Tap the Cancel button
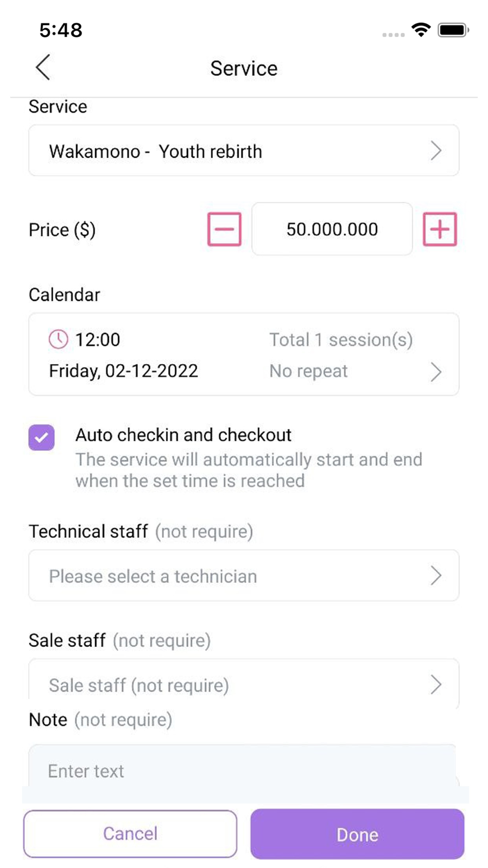 click(x=130, y=834)
